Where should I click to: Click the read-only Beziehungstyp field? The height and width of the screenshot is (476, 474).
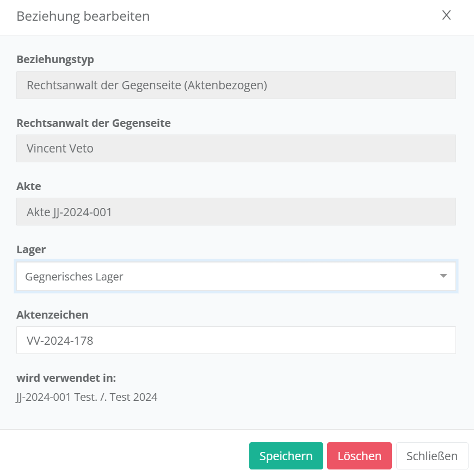coord(236,86)
